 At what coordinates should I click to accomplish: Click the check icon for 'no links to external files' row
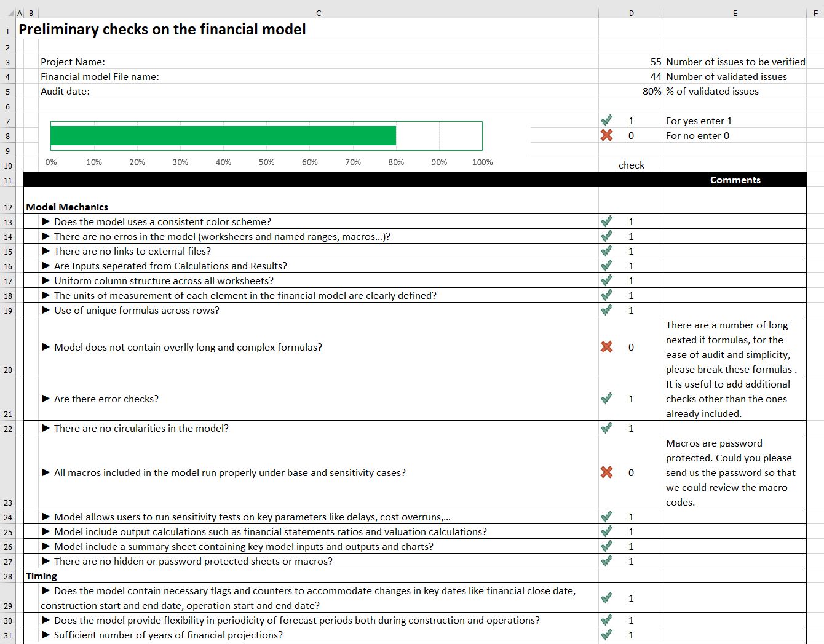point(606,250)
